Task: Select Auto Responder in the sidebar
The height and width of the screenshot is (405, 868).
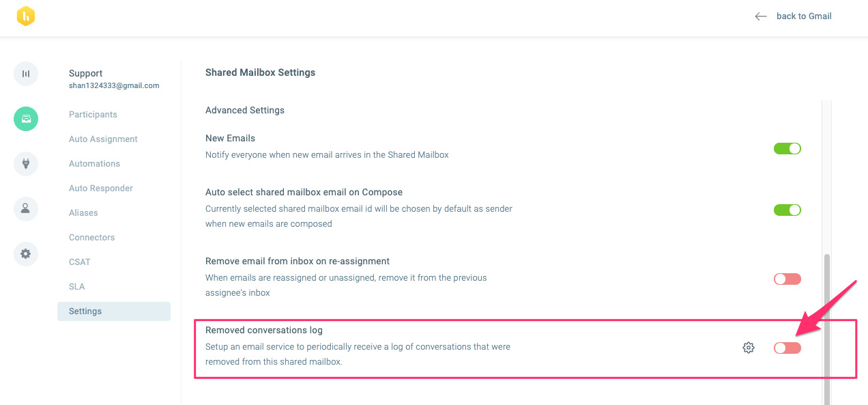Action: click(101, 188)
